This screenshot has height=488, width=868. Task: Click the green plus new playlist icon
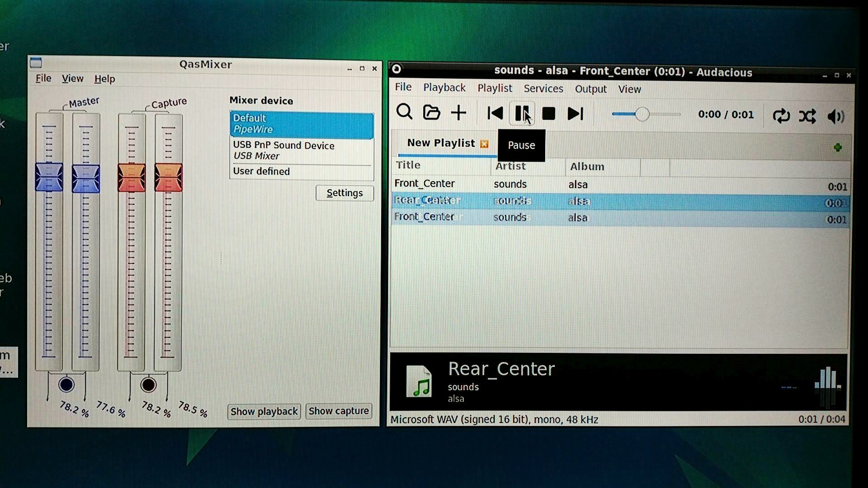[x=838, y=147]
